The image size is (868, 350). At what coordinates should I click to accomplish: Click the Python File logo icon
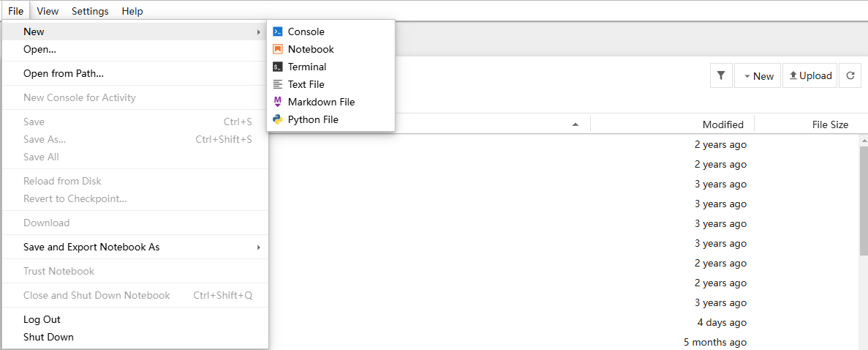click(278, 119)
